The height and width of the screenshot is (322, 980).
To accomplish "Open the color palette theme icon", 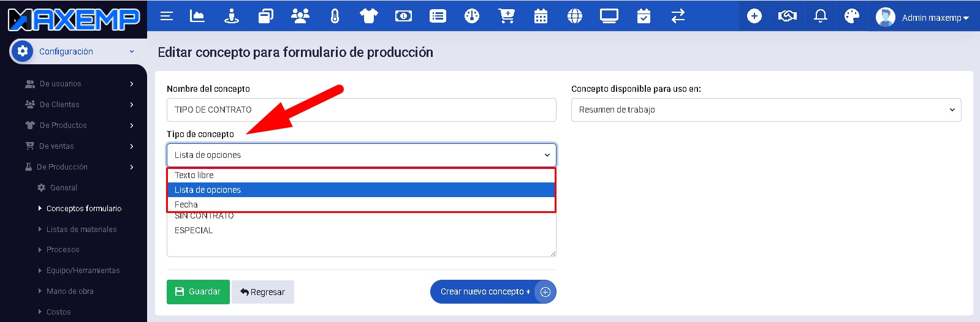I will click(852, 17).
